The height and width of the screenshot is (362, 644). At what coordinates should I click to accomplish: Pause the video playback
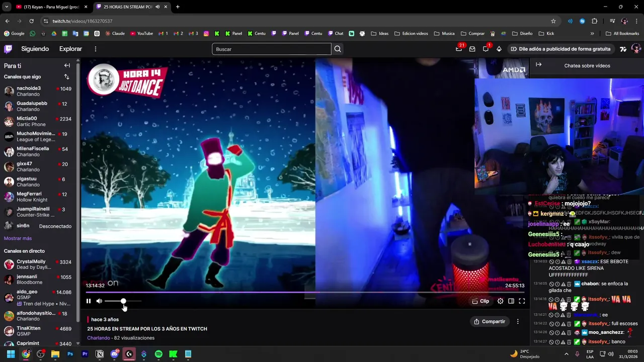click(x=89, y=301)
